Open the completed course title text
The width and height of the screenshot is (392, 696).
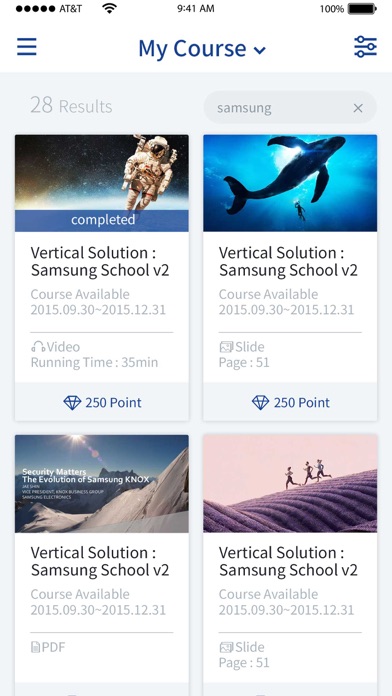tap(100, 261)
